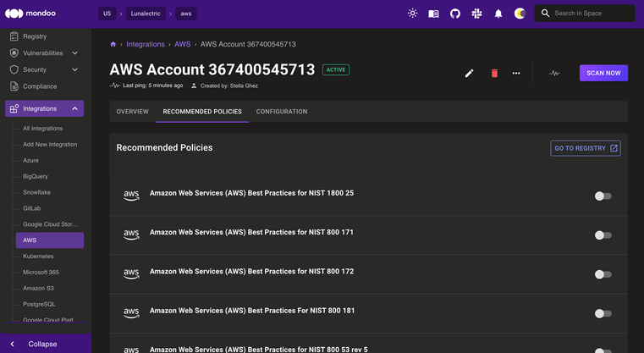Click the Vulnerabilities shield icon
This screenshot has width=644, height=353.
[x=14, y=53]
